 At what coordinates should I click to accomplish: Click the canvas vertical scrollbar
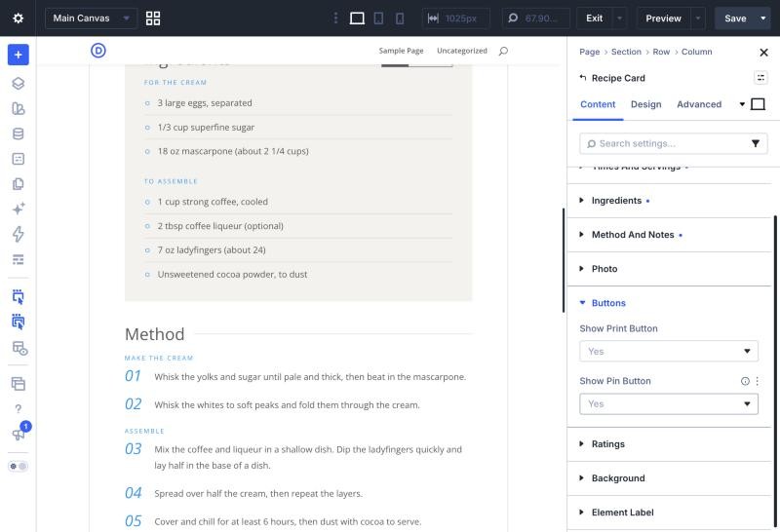pyautogui.click(x=564, y=260)
